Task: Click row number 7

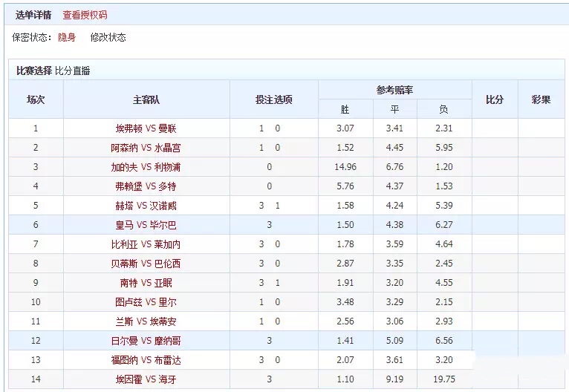Action: (x=36, y=244)
